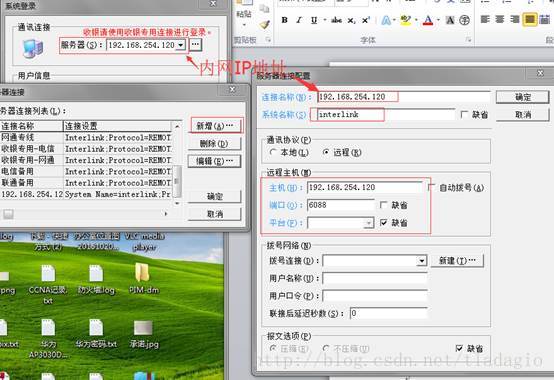Open the clipboard pane launcher in 剪贴板 group
Image resolution: width=554 pixels, height=380 pixels.
tap(268, 40)
